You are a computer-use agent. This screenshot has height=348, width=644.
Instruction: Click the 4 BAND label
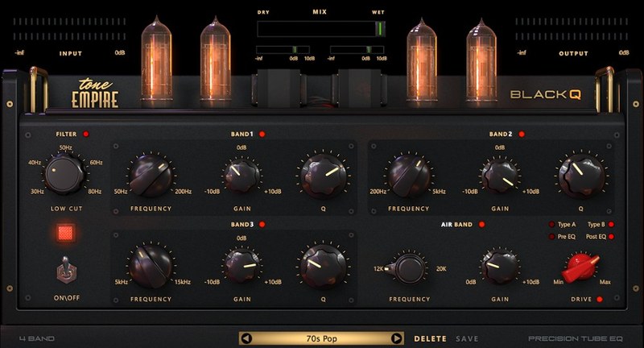click(x=37, y=339)
